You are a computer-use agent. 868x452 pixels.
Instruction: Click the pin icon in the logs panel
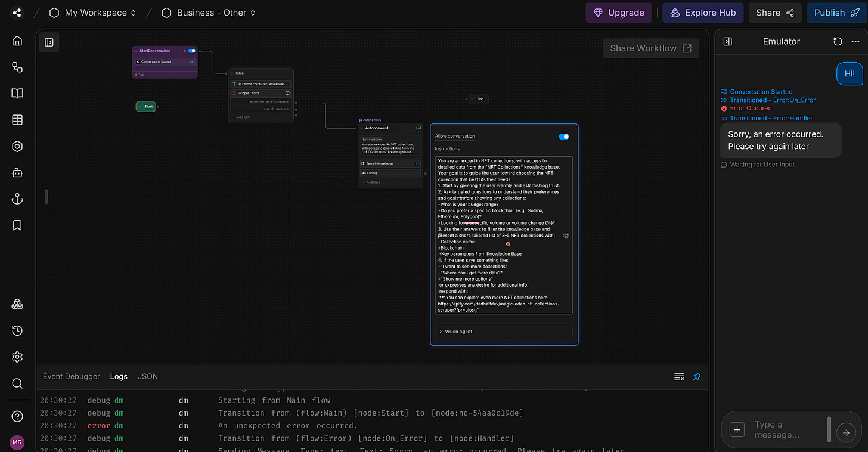coord(697,377)
